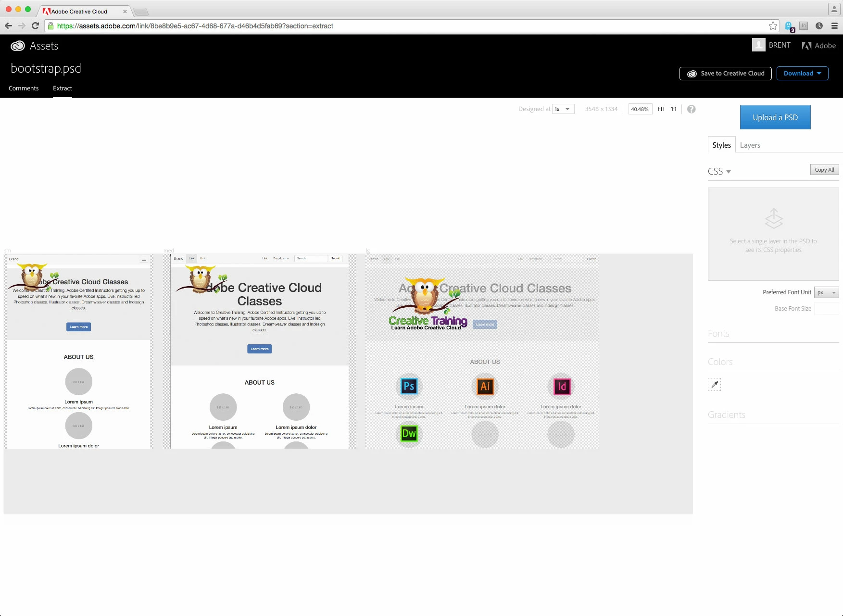Image resolution: width=843 pixels, height=616 pixels.
Task: Select the Extract tab
Action: pos(63,88)
